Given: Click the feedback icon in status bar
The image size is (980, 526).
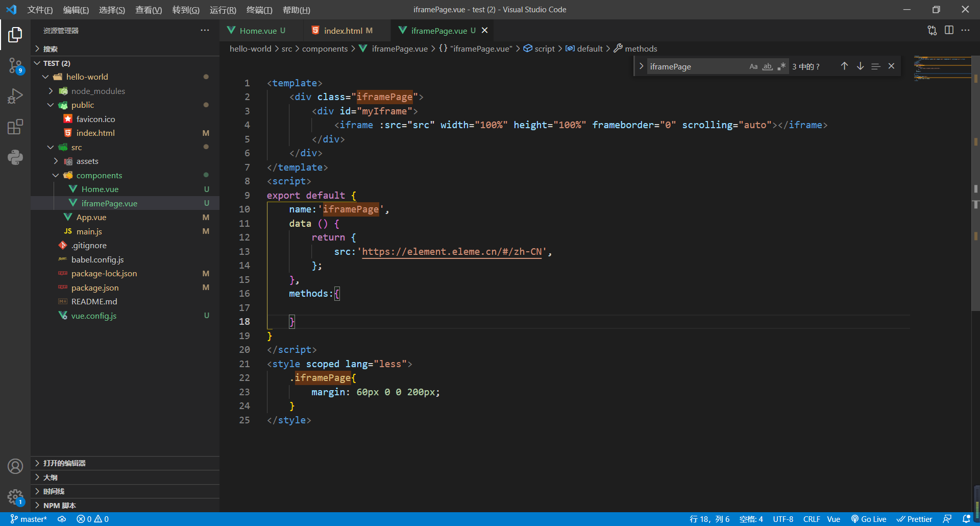Looking at the screenshot, I should pos(947,519).
